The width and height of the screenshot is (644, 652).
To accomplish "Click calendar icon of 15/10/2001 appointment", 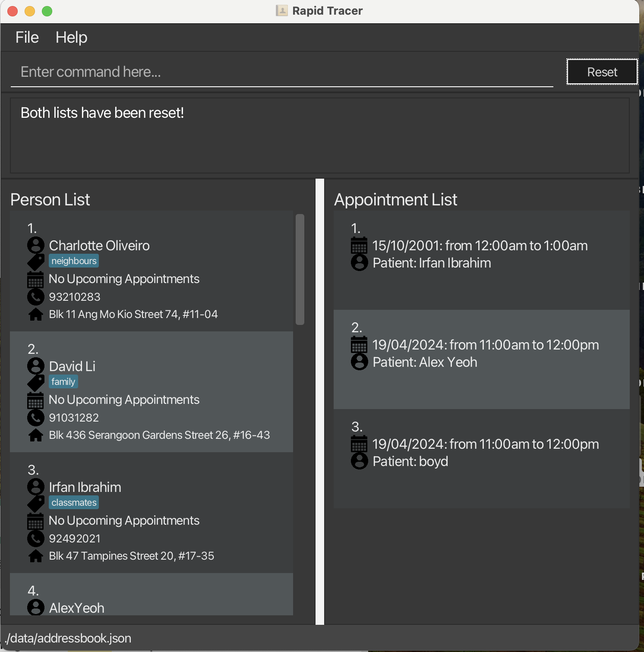I will (359, 245).
